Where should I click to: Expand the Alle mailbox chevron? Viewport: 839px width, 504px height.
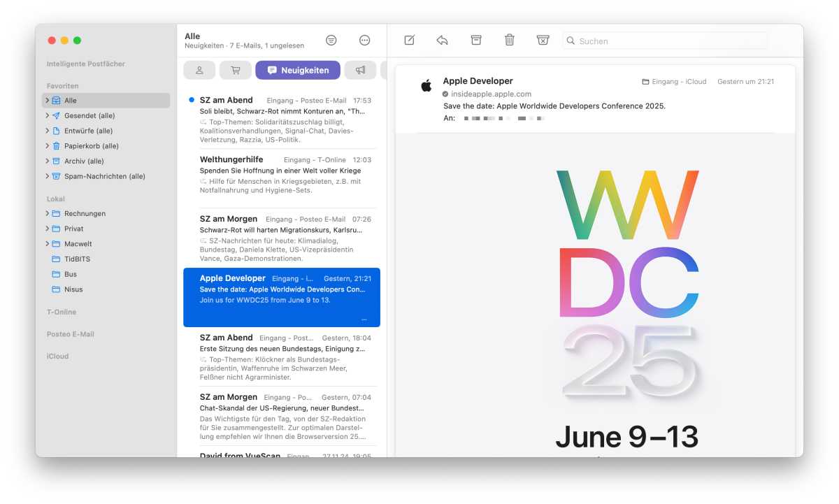(x=47, y=101)
